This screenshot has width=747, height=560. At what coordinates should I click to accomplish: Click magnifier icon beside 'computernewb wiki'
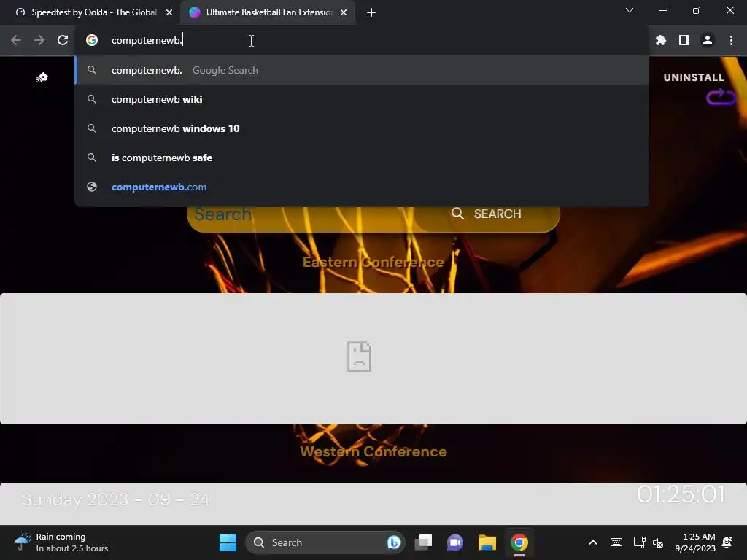tap(92, 99)
